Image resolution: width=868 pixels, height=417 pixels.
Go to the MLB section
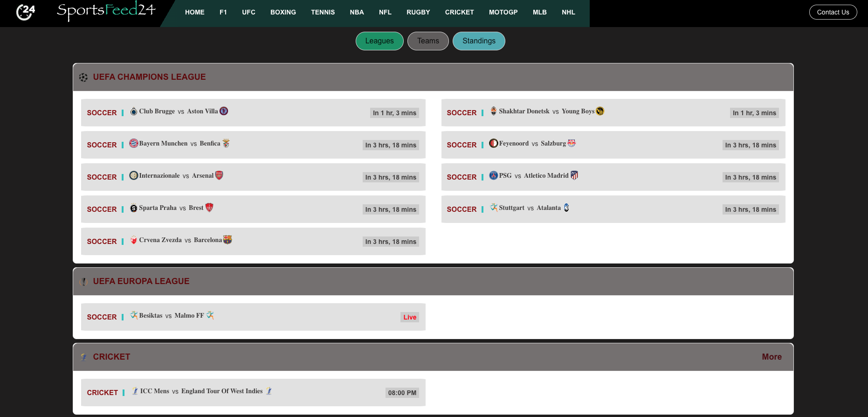point(540,12)
